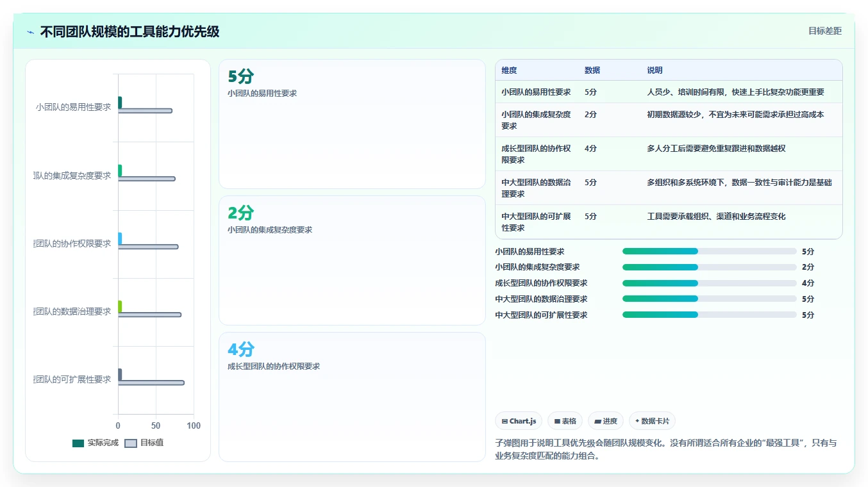This screenshot has height=487, width=868.
Task: Click the table cell 小团队的集成复杂度要求
Action: (x=536, y=120)
